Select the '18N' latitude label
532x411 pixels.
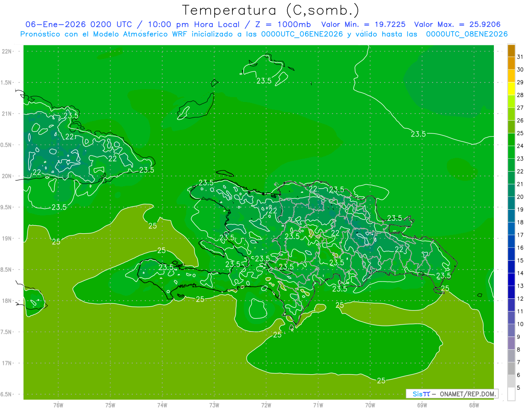[7, 301]
